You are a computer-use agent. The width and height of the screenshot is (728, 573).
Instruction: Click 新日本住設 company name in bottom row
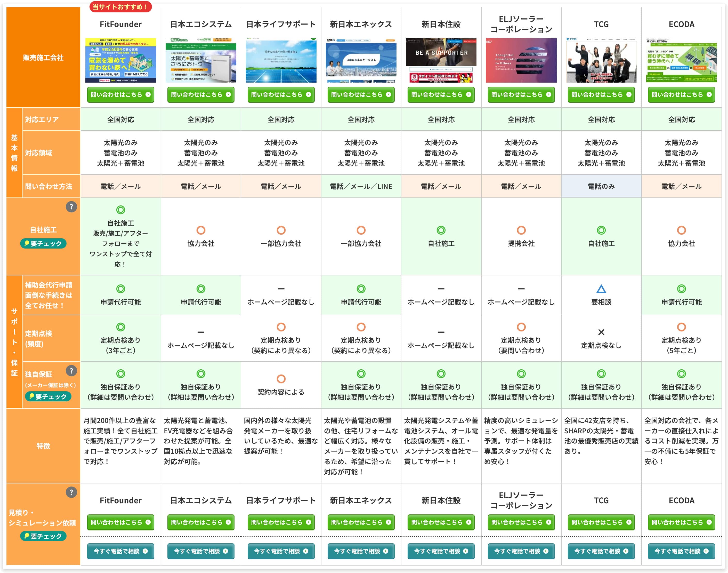pyautogui.click(x=441, y=500)
